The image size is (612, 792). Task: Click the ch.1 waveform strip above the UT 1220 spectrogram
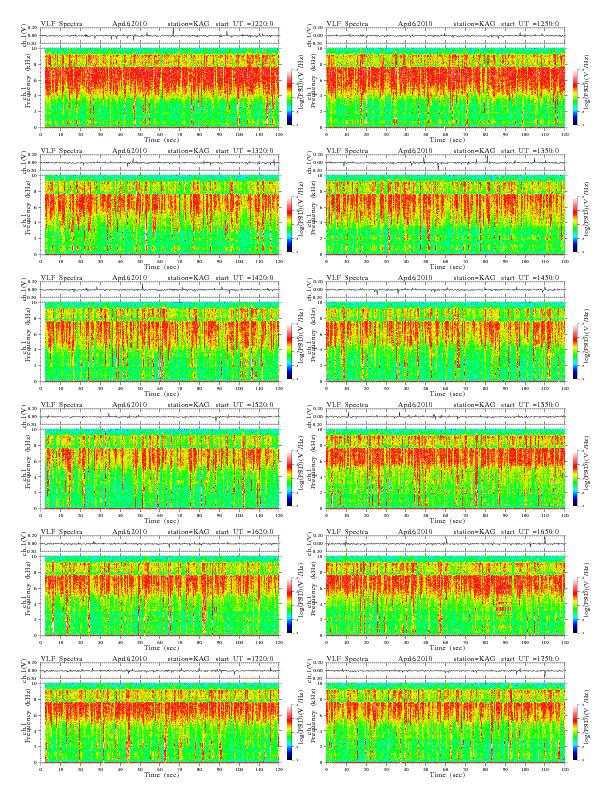click(160, 36)
